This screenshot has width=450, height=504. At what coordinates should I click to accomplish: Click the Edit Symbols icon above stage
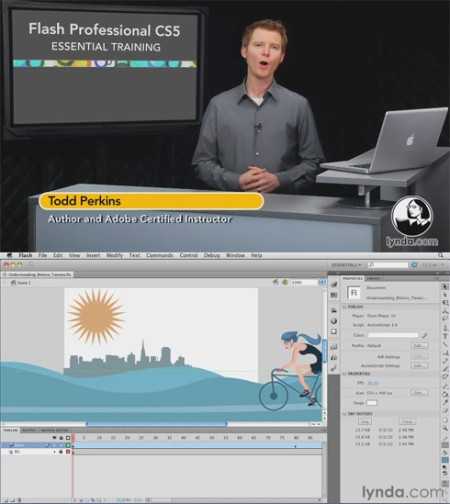(285, 282)
